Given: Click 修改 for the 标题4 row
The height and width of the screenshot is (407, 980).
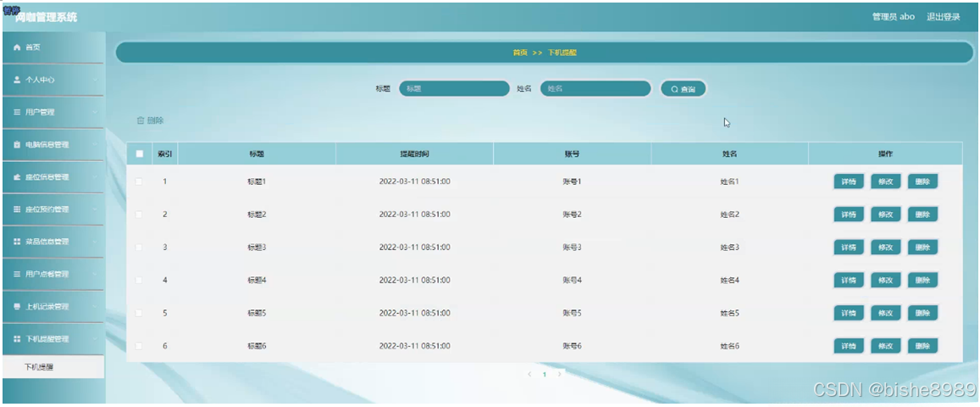Looking at the screenshot, I should [x=886, y=280].
